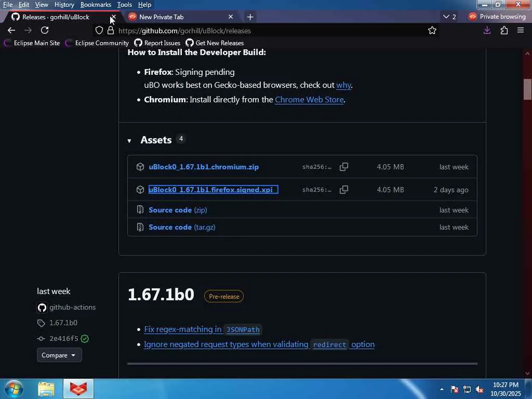Image resolution: width=532 pixels, height=399 pixels.
Task: Open the Action Center flag icon
Action: click(x=454, y=390)
